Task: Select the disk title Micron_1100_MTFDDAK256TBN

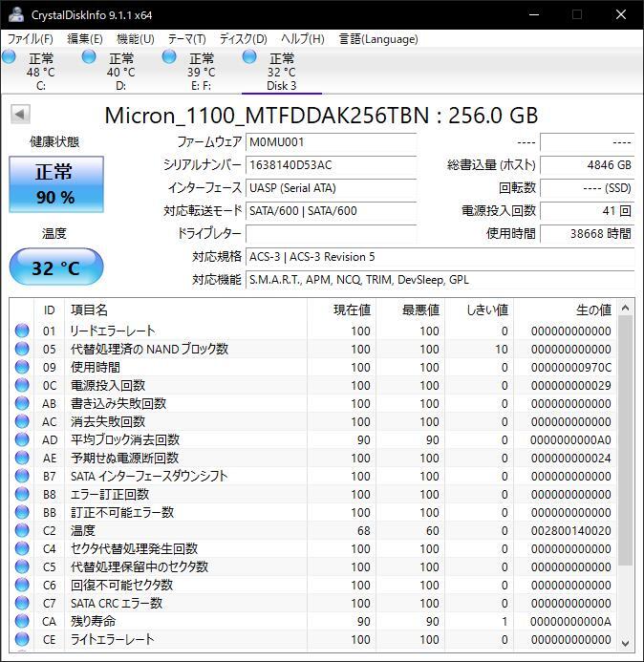Action: click(267, 116)
